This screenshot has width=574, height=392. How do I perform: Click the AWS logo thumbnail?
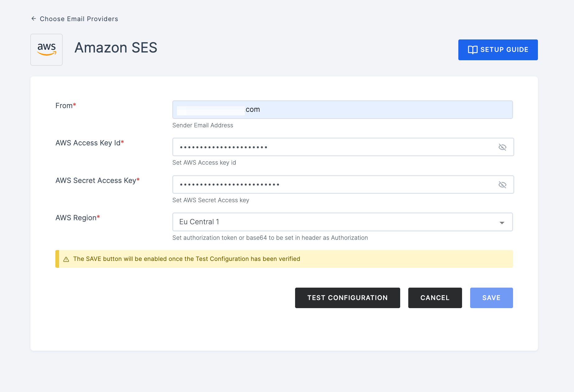click(x=46, y=50)
